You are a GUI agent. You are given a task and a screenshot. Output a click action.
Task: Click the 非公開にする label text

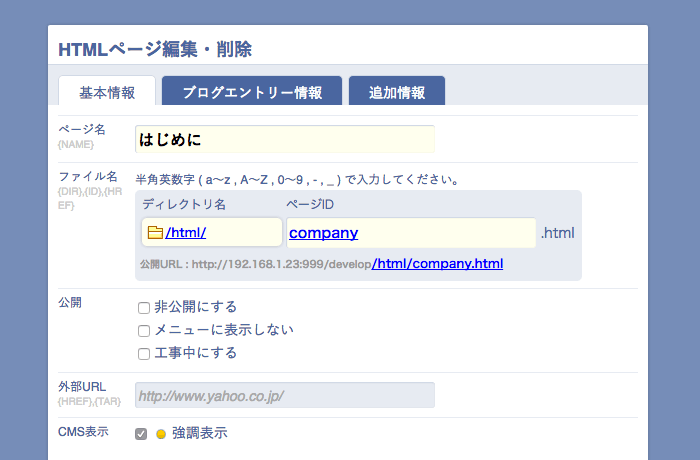pos(196,307)
